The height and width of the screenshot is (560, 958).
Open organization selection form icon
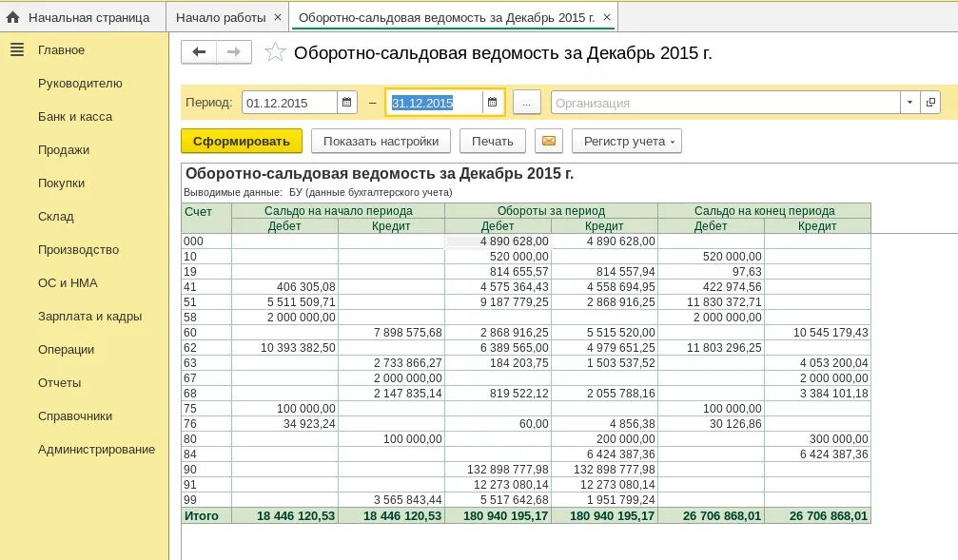point(930,103)
